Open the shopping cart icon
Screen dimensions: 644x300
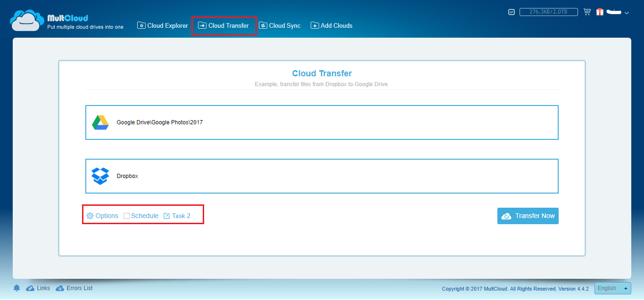pyautogui.click(x=587, y=12)
